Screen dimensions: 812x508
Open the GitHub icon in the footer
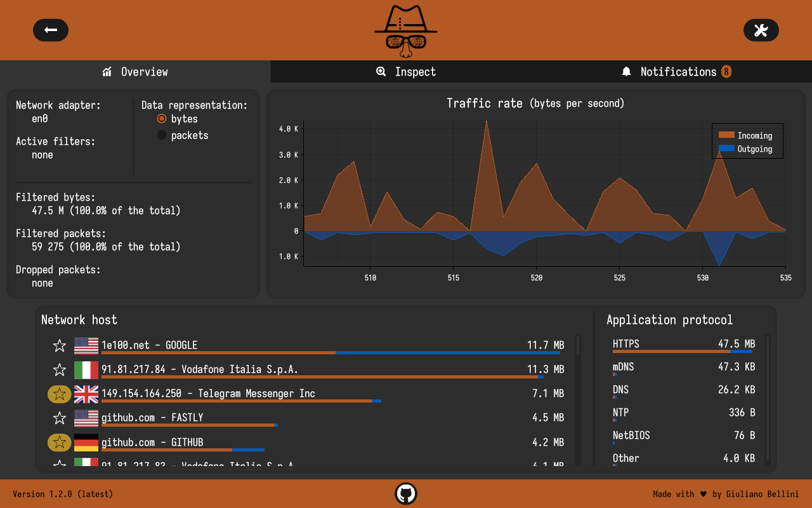point(406,493)
